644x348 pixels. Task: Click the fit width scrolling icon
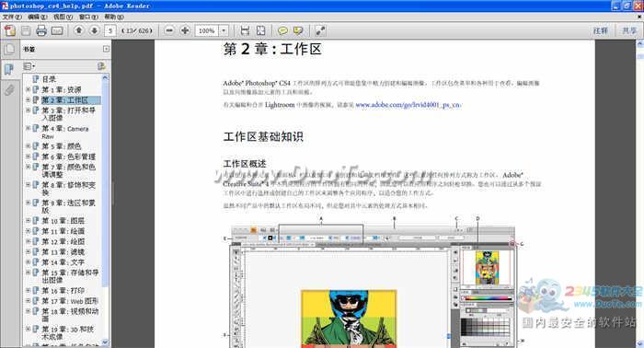click(245, 30)
